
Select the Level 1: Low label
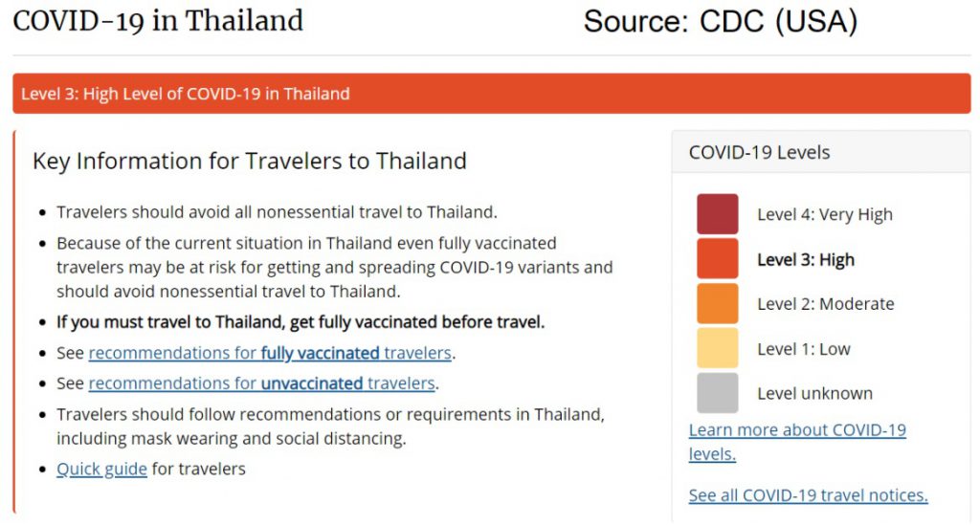pyautogui.click(x=804, y=349)
